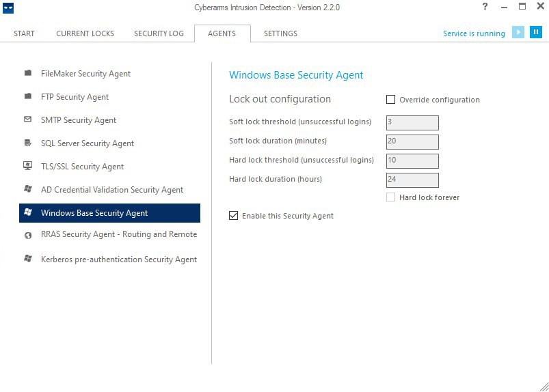Screen dimensions: 549x392
Task: Minimize the Cyberarms window
Action: point(504,7)
